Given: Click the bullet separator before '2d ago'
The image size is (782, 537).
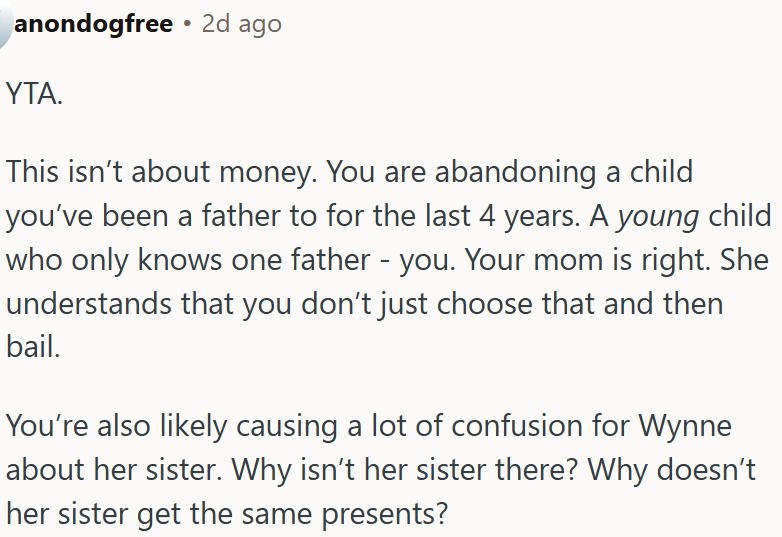Looking at the screenshot, I should [x=188, y=23].
